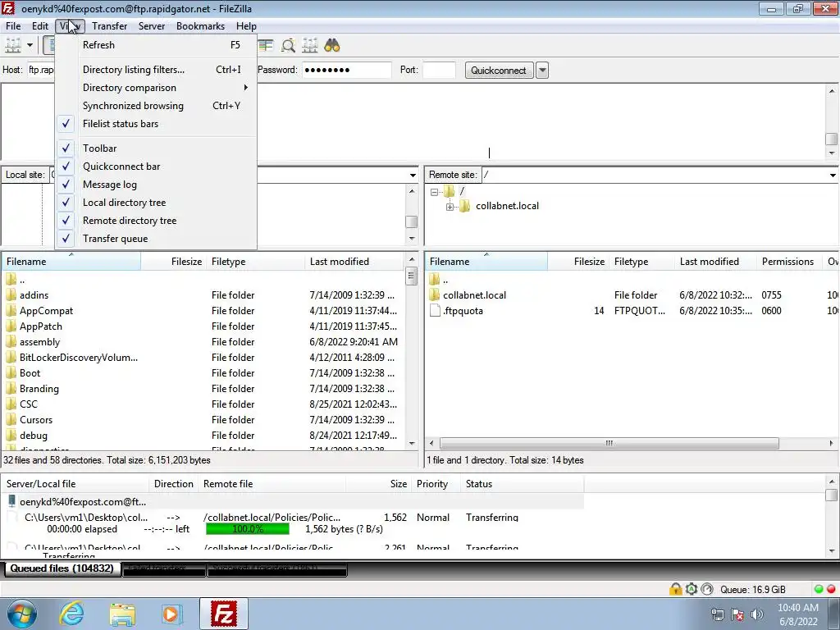This screenshot has height=630, width=840.
Task: Click the speed limit gauge icon
Action: click(707, 589)
